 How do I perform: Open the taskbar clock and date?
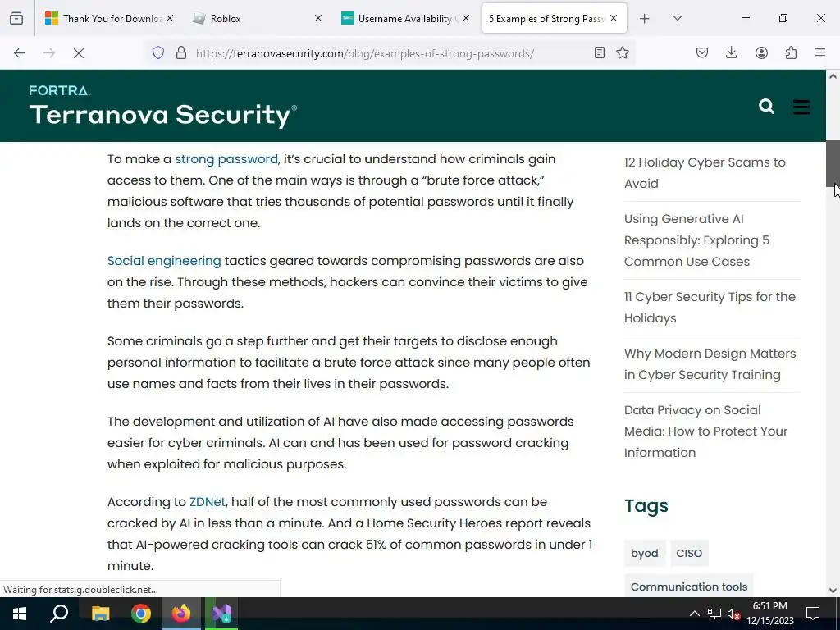click(770, 614)
